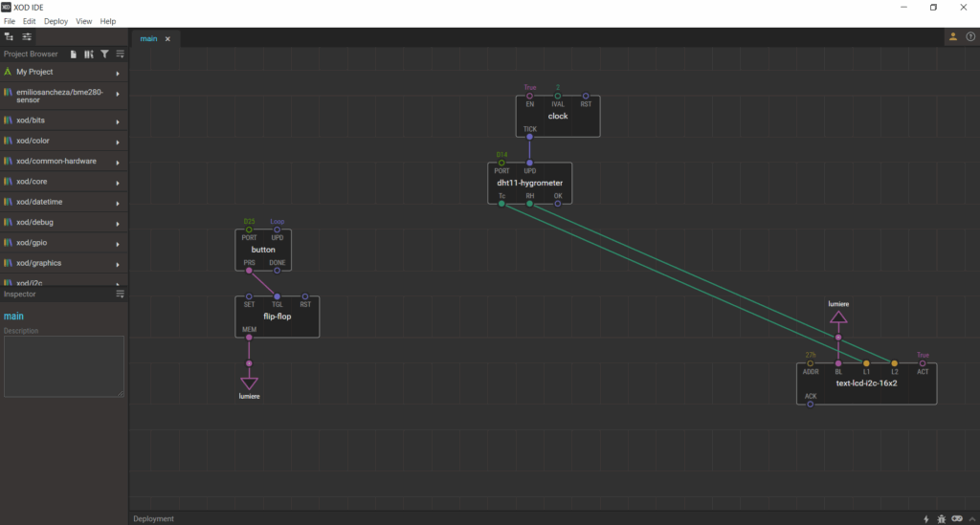
Task: Toggle the Project Browser panel icon
Action: click(9, 37)
